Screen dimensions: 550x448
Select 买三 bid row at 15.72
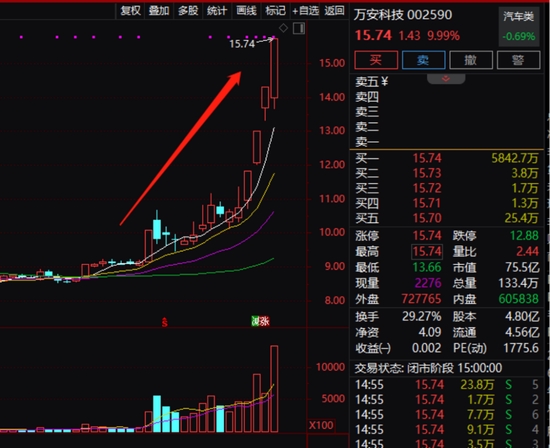(x=446, y=188)
